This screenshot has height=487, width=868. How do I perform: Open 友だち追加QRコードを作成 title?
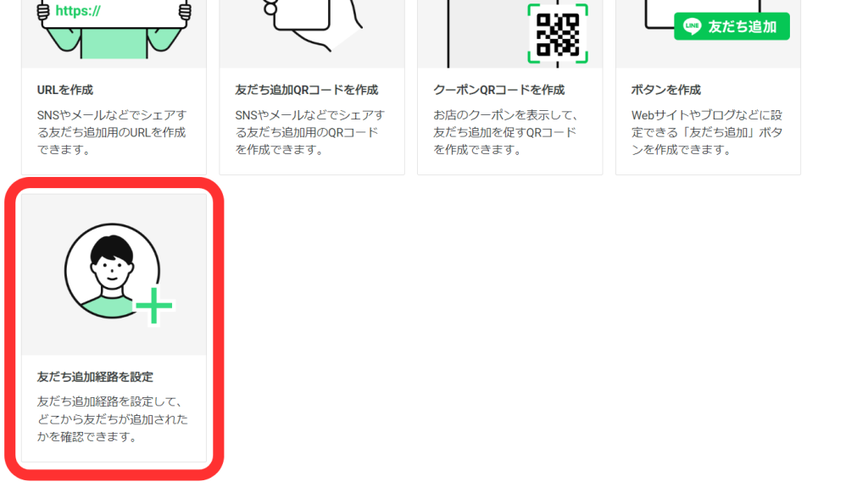click(x=306, y=90)
